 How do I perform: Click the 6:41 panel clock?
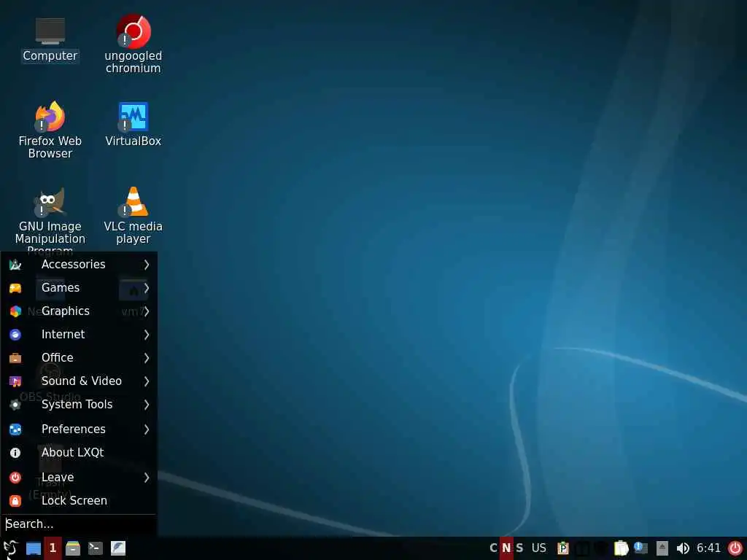pos(709,548)
